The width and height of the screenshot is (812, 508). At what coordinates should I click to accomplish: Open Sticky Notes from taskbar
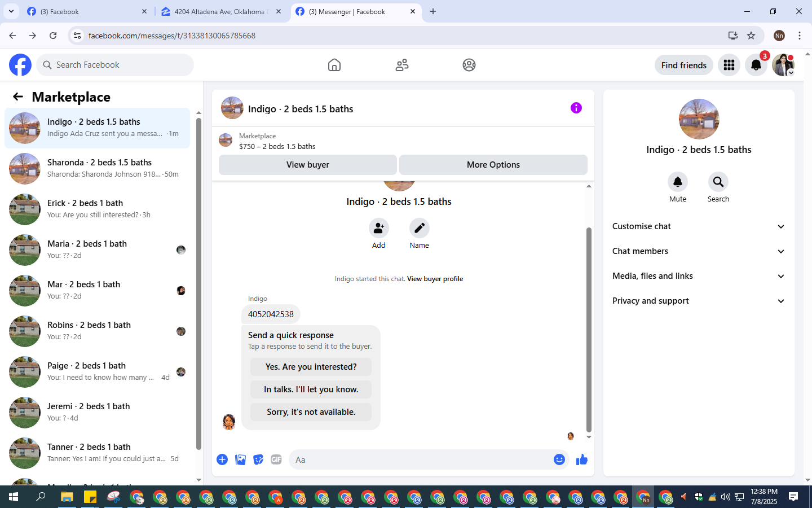click(90, 497)
